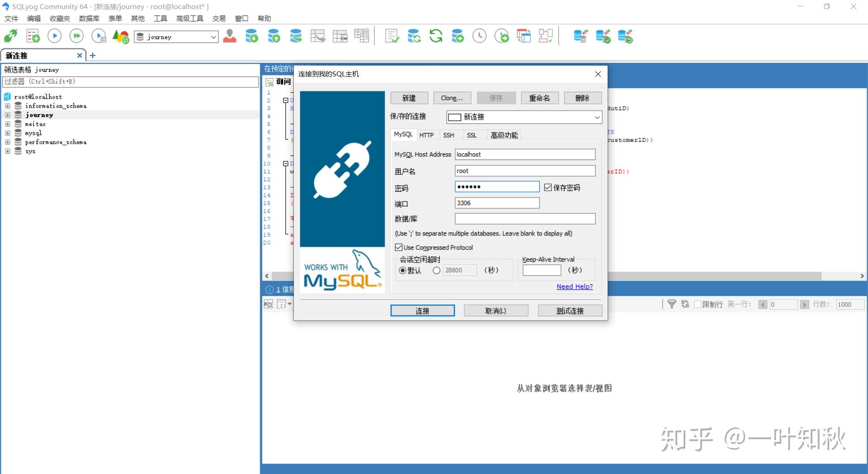The height and width of the screenshot is (474, 868).
Task: Click the colored shapes refresh icon
Action: coord(121,36)
